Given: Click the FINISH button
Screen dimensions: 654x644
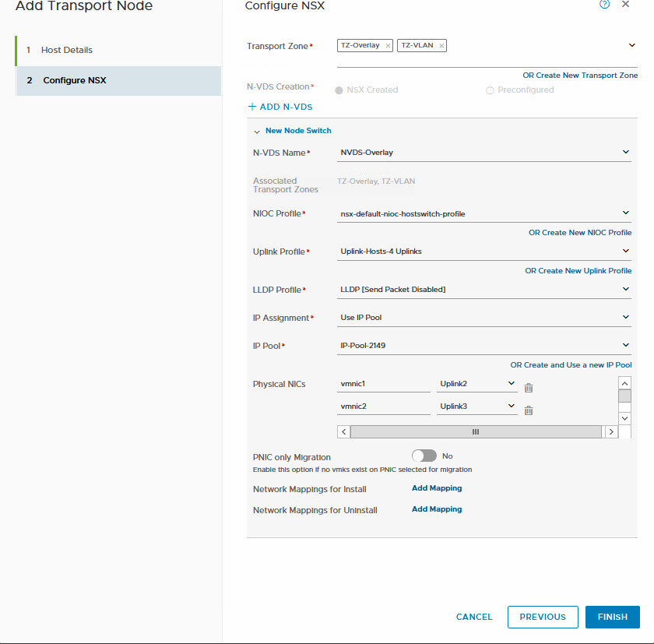Looking at the screenshot, I should [x=612, y=617].
